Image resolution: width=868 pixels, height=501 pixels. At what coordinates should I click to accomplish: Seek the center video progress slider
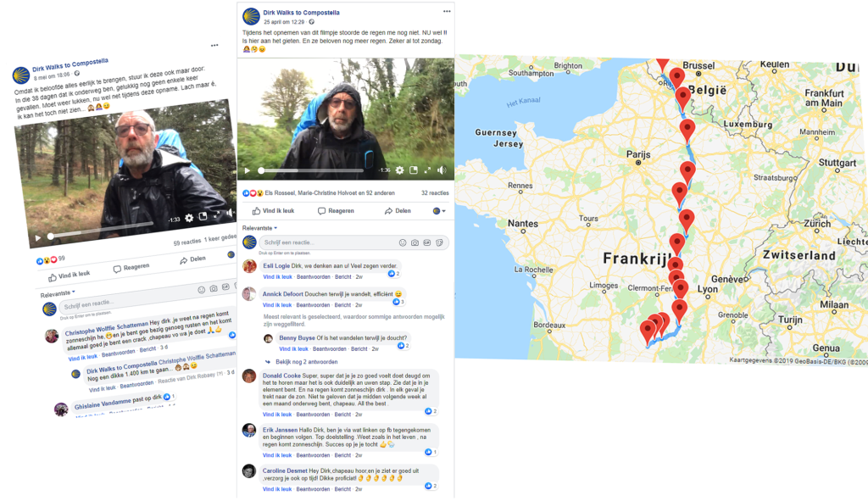point(312,170)
